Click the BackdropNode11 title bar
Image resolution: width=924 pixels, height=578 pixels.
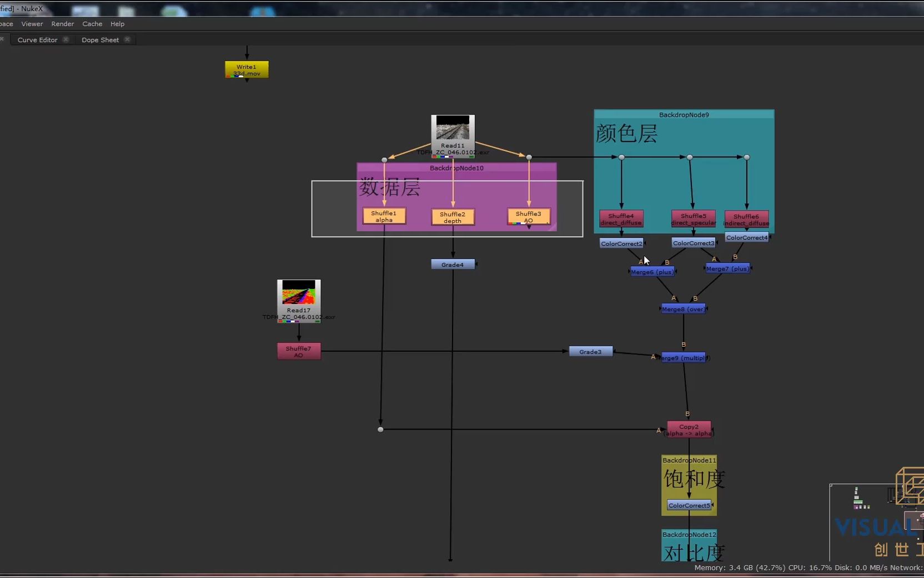pyautogui.click(x=689, y=460)
